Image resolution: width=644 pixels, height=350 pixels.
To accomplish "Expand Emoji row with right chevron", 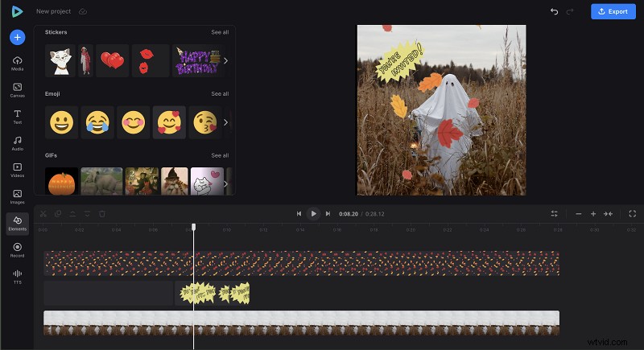I will coord(225,122).
